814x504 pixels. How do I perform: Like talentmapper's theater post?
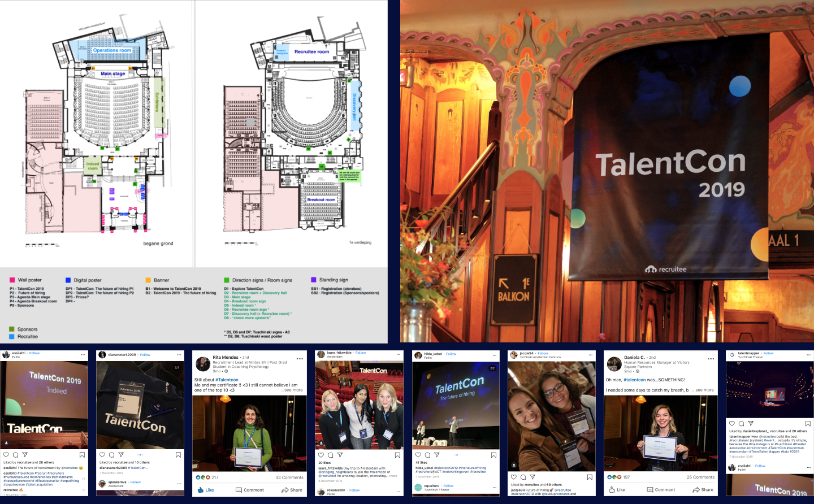point(732,423)
